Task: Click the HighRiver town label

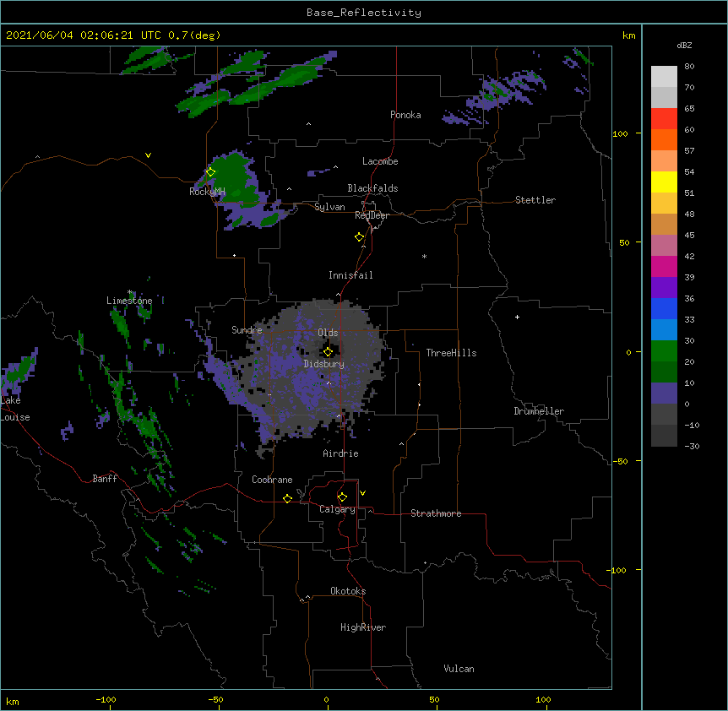Action: click(x=363, y=627)
